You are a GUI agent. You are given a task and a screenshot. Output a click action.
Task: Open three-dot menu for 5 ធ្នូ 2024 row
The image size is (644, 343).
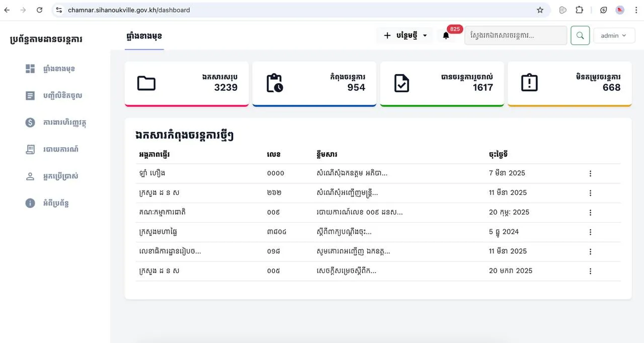coord(590,232)
